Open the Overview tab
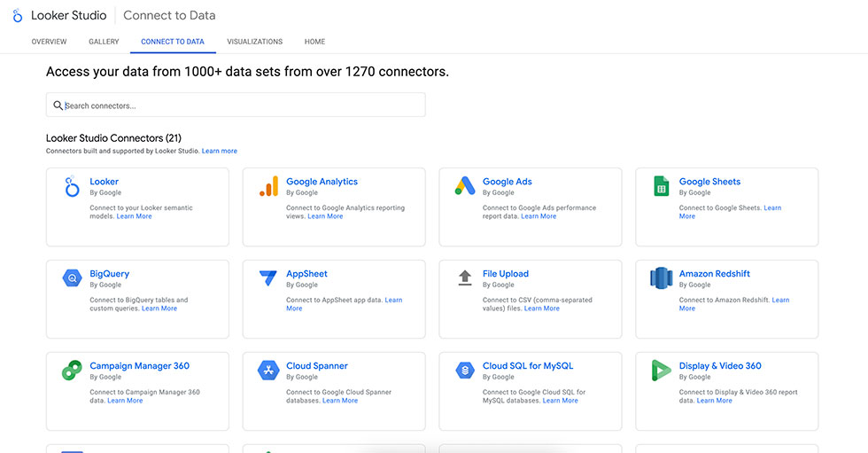Image resolution: width=868 pixels, height=453 pixels. (x=49, y=42)
